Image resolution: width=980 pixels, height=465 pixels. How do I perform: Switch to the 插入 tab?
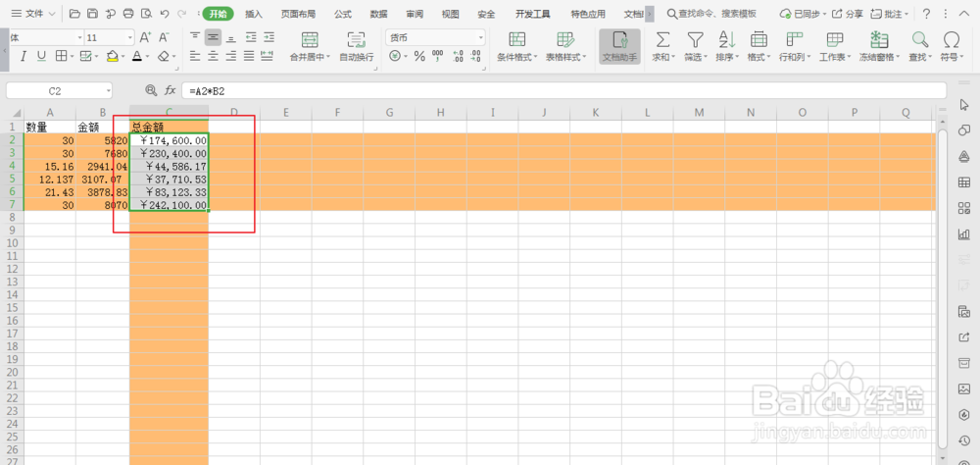(x=254, y=14)
